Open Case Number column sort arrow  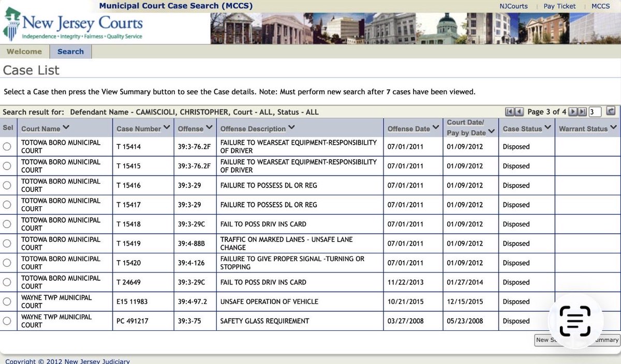tap(167, 128)
